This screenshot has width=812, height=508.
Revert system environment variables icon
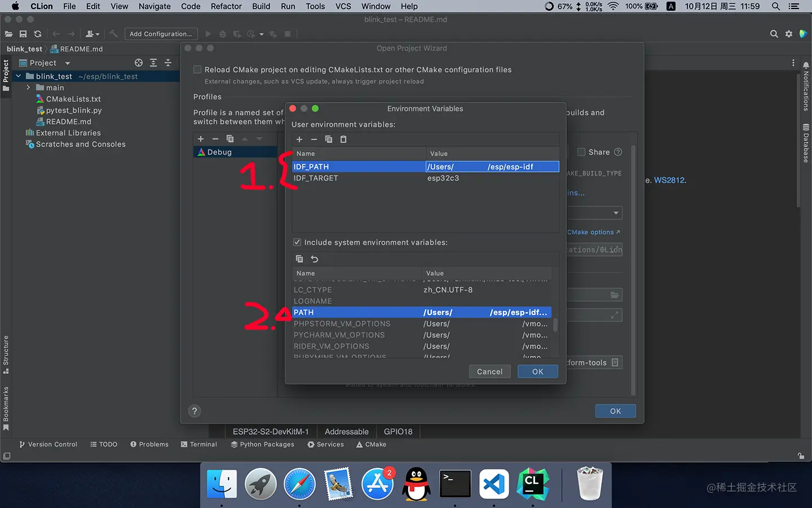[x=315, y=259]
